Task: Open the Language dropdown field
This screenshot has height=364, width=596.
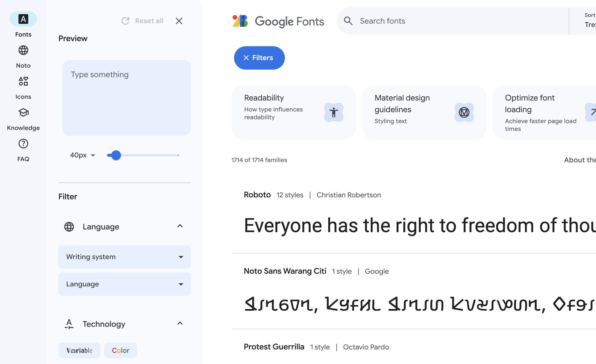Action: click(125, 284)
